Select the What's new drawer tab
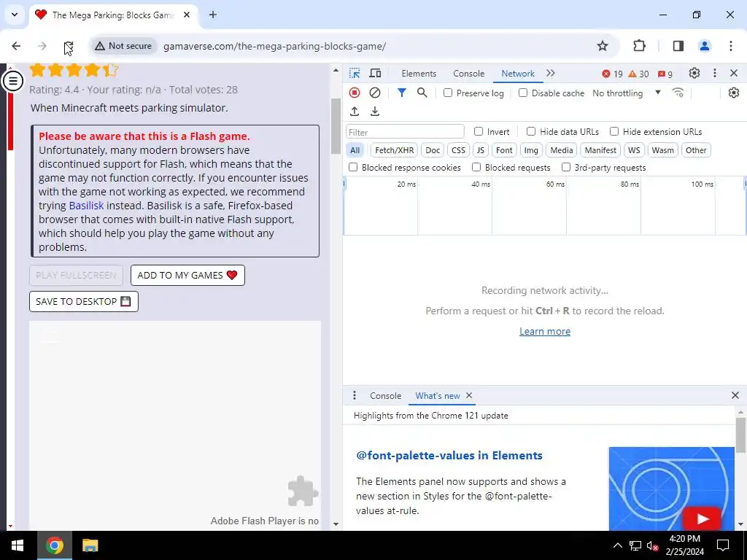Viewport: 747px width, 560px height. [x=438, y=396]
